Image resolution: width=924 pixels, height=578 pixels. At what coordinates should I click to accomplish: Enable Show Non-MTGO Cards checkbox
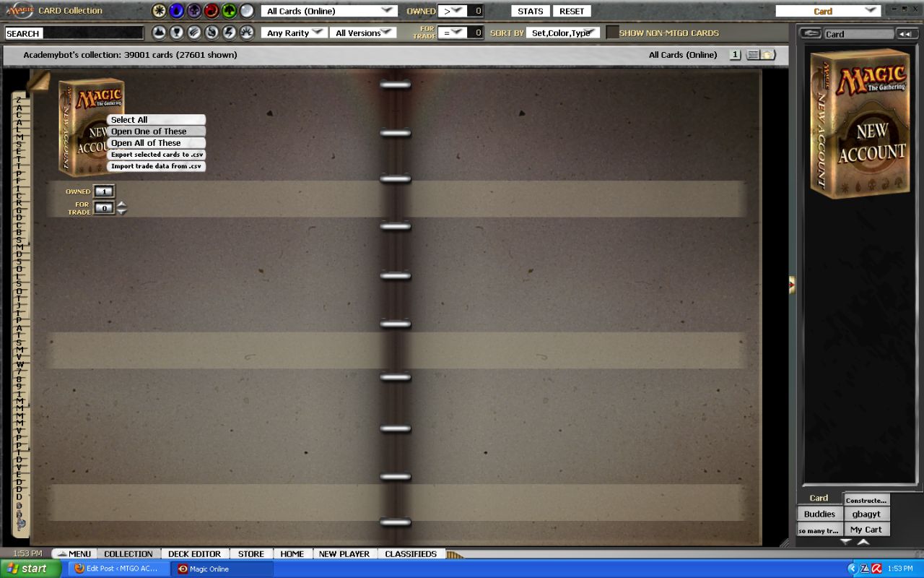(612, 33)
